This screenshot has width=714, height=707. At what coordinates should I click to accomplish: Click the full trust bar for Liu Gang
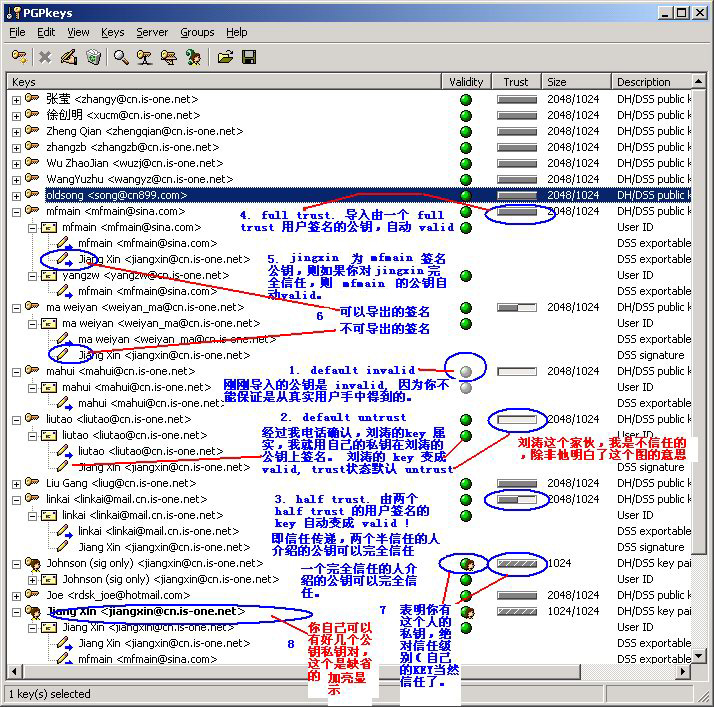517,484
